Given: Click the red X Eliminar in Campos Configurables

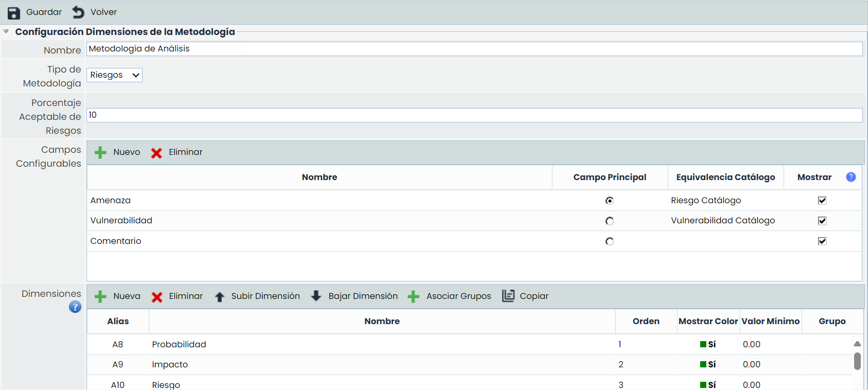Looking at the screenshot, I should (157, 153).
